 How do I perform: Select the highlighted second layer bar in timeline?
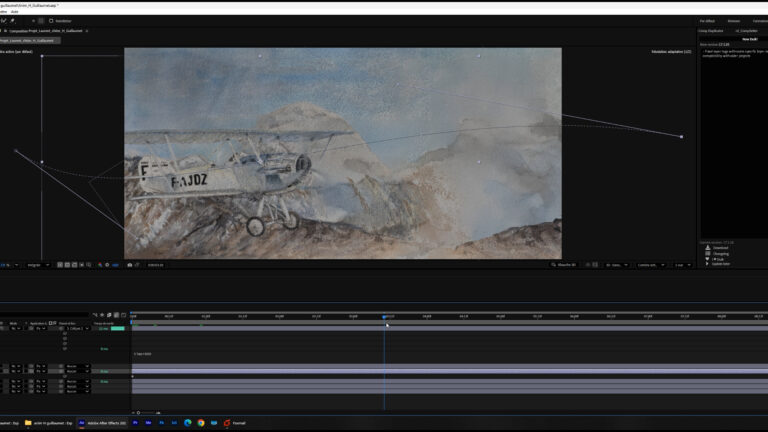pyautogui.click(x=450, y=371)
